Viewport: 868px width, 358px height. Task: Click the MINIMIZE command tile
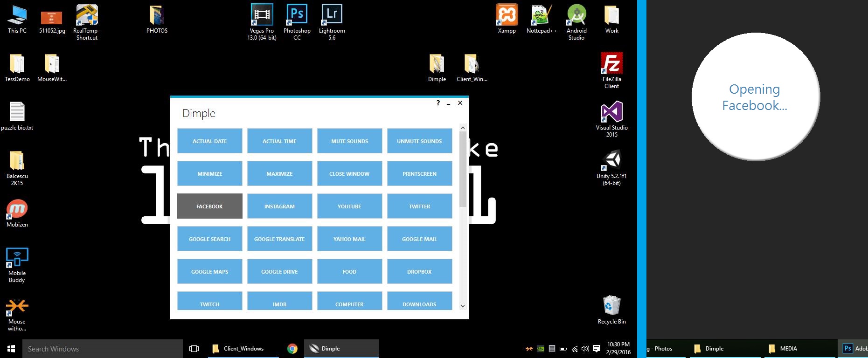tap(210, 173)
